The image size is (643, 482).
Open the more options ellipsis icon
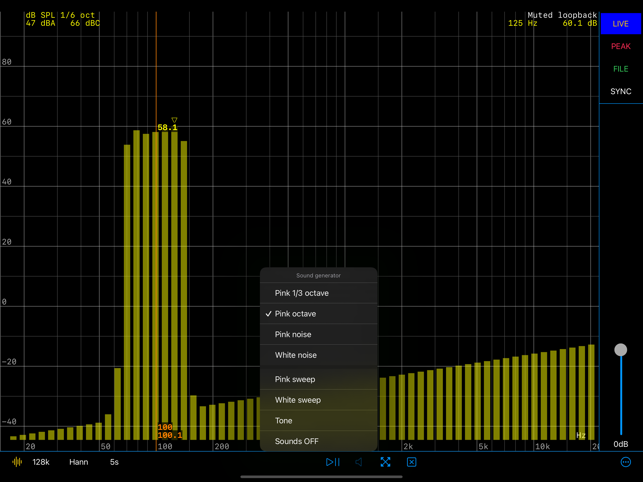(626, 462)
